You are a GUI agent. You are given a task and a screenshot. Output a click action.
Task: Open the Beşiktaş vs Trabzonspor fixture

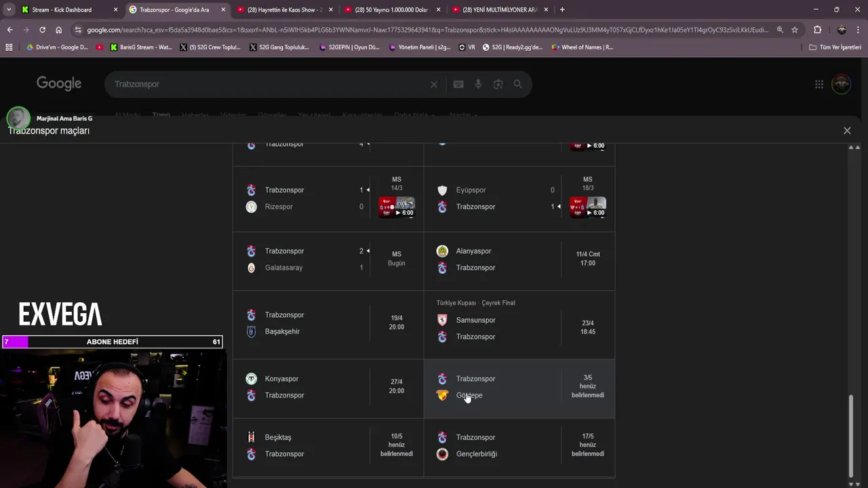point(328,446)
